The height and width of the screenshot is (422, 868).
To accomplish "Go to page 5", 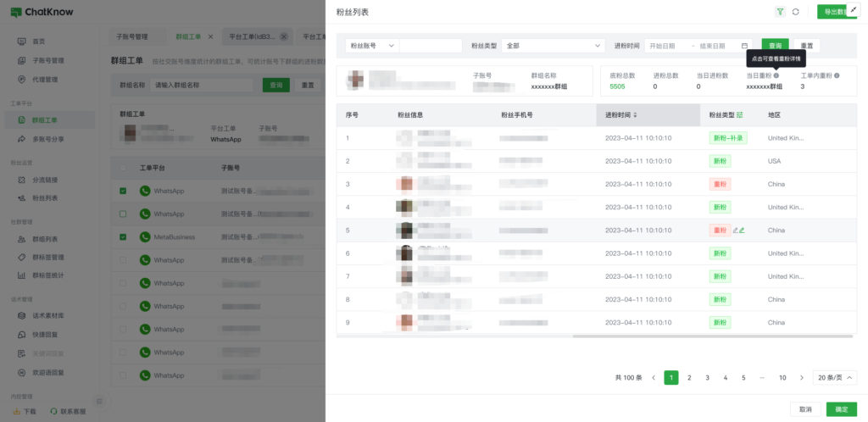I will click(743, 378).
